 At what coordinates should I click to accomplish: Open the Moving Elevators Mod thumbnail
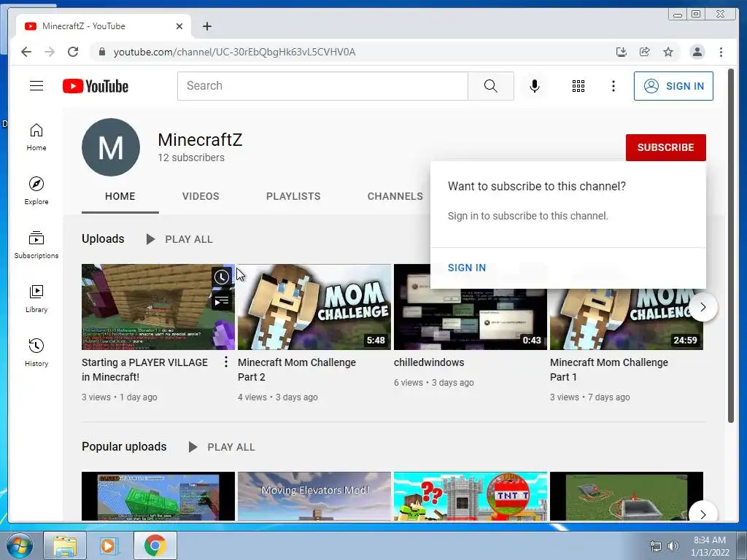click(314, 496)
